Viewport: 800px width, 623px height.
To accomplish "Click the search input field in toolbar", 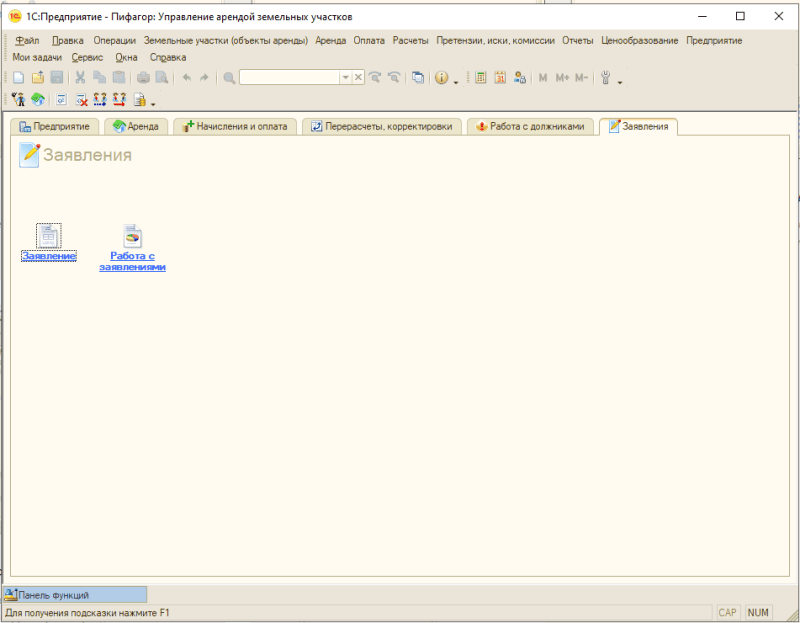I will (289, 77).
